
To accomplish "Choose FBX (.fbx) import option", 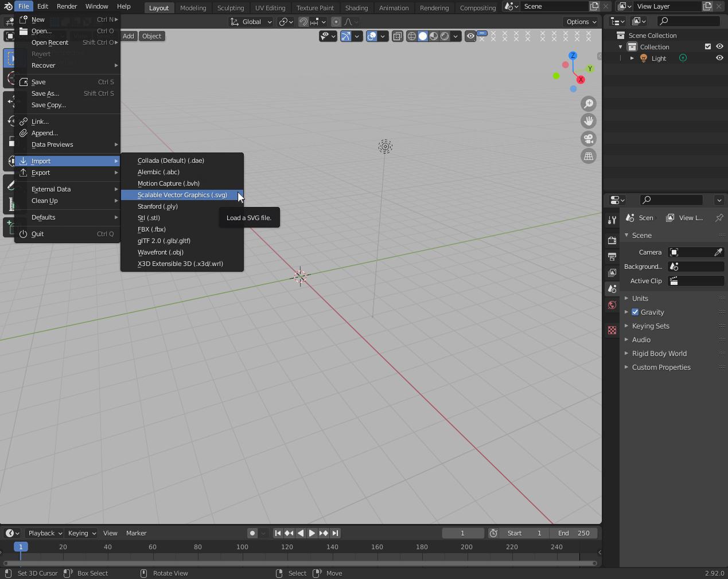I will coord(182,229).
